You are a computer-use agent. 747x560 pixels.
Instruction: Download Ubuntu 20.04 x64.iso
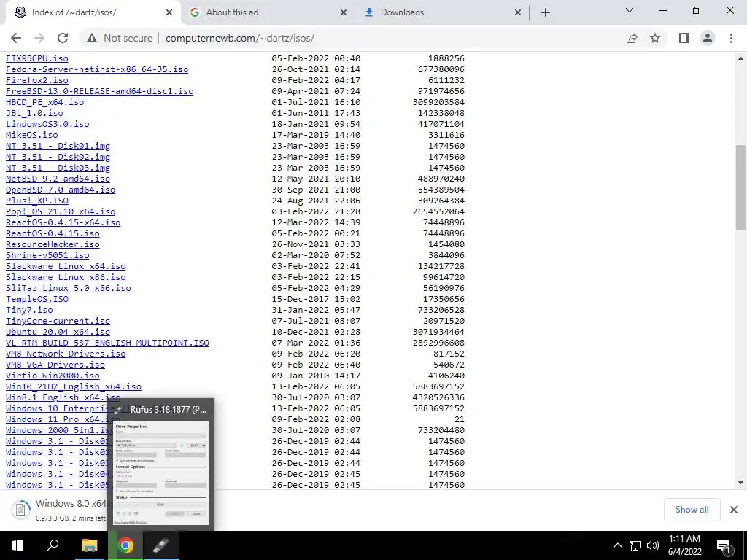pos(58,332)
